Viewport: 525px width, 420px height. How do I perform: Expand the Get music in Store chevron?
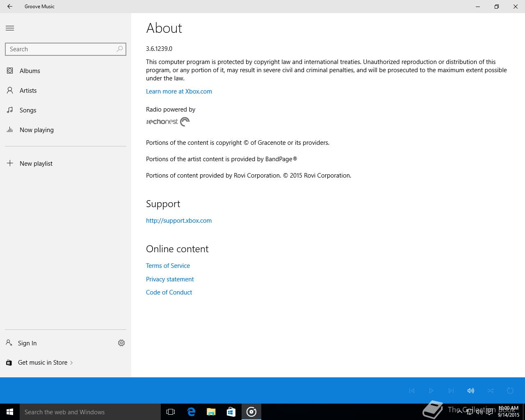coord(71,363)
